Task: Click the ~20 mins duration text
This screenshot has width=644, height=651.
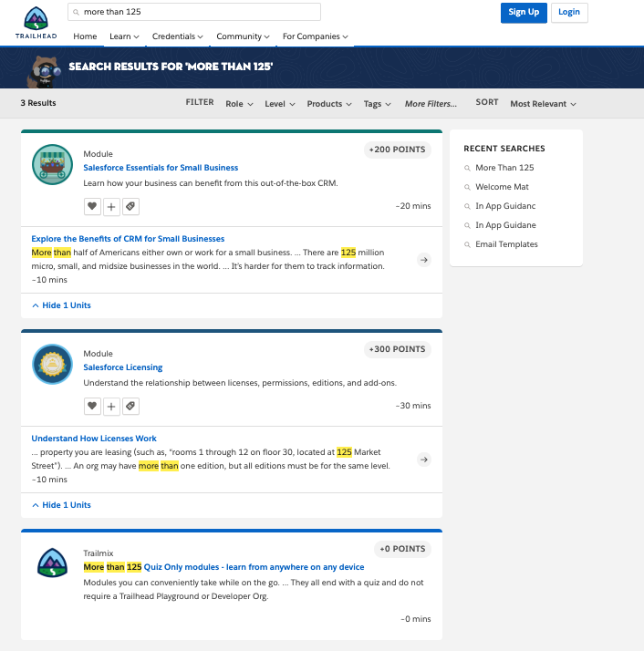Action: 413,206
